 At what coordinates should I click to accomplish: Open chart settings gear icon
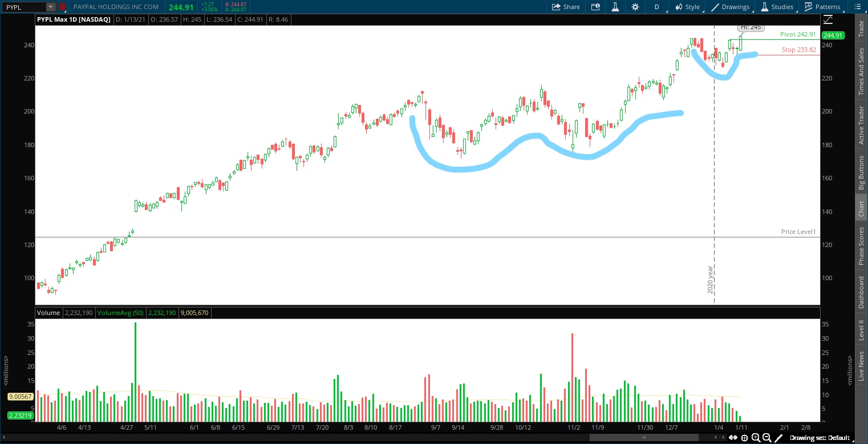[635, 7]
